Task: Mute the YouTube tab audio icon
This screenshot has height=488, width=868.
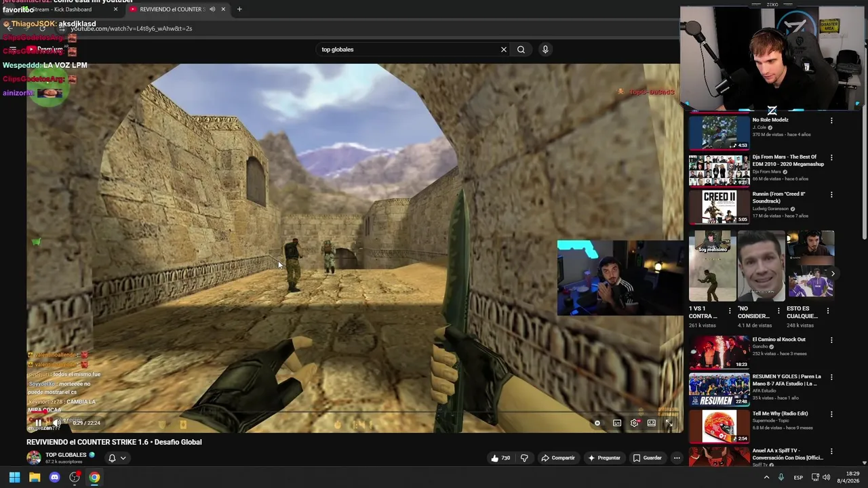Action: point(212,9)
